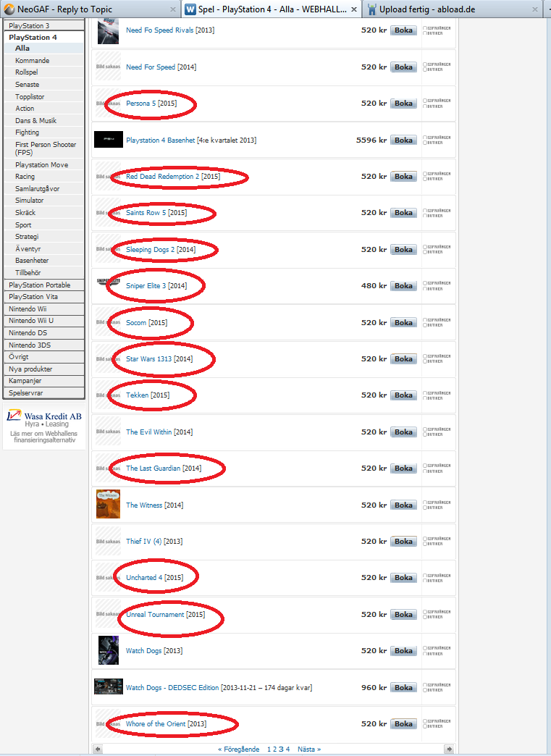551x756 pixels.
Task: Close the Spel PlayStation 4 Webhallen tab
Action: [354, 9]
